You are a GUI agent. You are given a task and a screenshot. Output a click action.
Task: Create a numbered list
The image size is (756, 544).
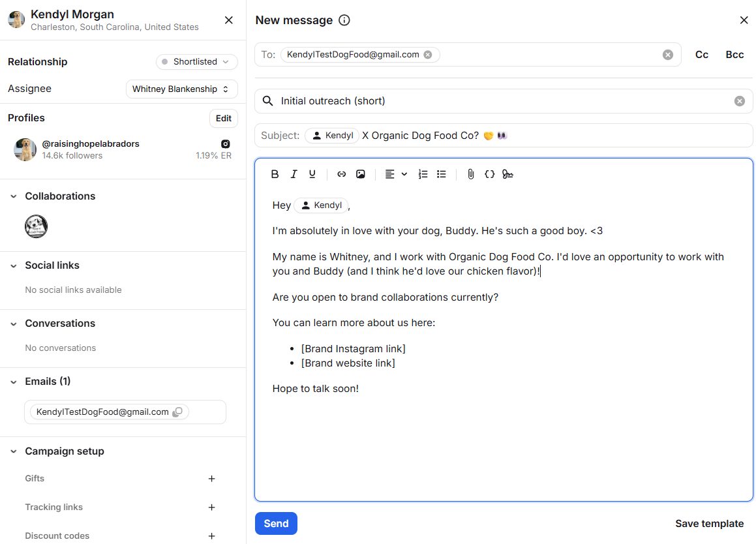pos(423,174)
